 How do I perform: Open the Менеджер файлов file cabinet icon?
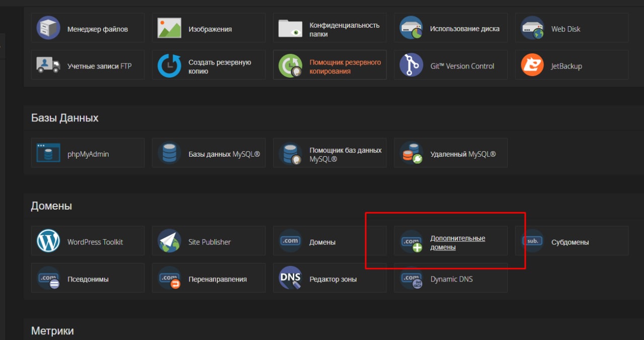point(48,28)
